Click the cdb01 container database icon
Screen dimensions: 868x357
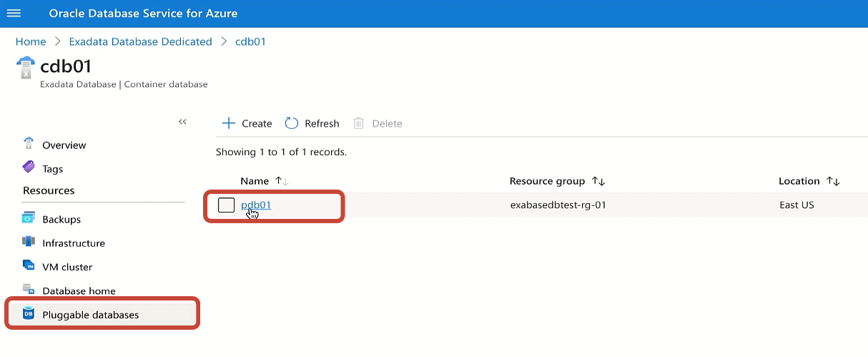(x=25, y=67)
